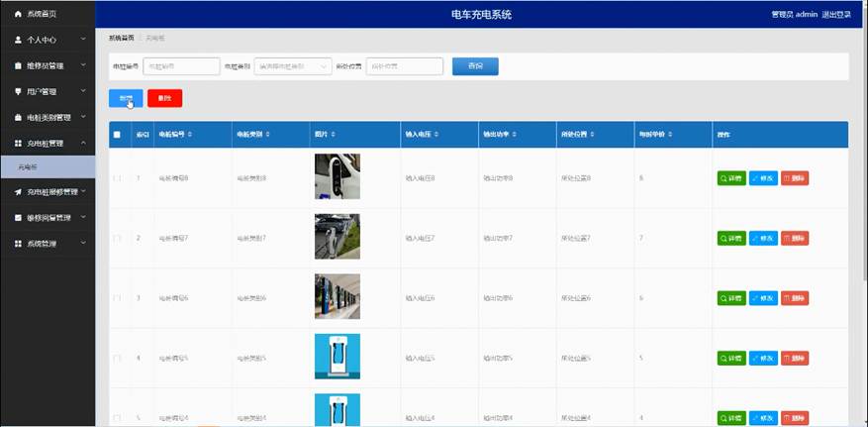868x427 pixels.
Task: Click red 删除 button in row 1
Action: pos(795,178)
